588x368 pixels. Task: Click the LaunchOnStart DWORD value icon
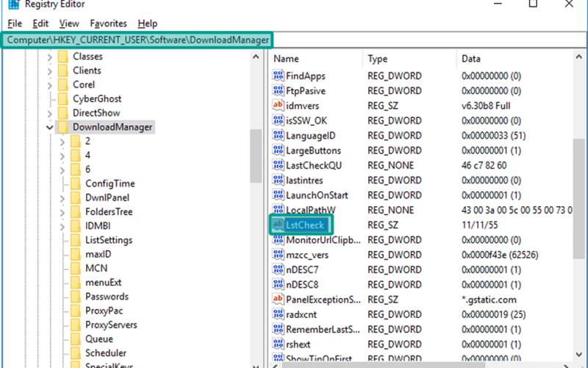[278, 195]
